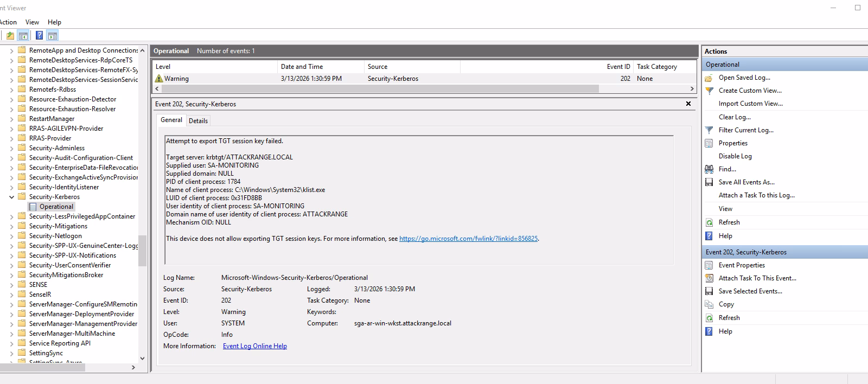Open the Action menu
The width and height of the screenshot is (868, 384).
[x=8, y=22]
